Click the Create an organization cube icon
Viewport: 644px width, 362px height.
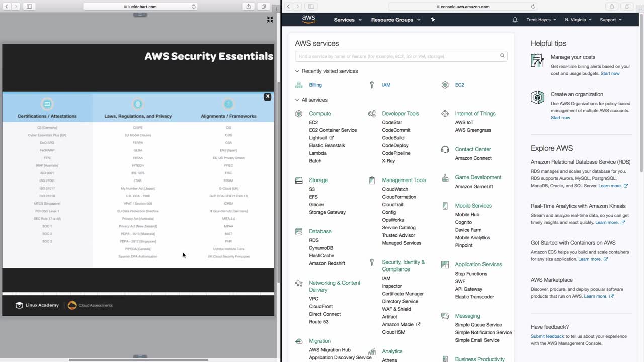coord(537,97)
